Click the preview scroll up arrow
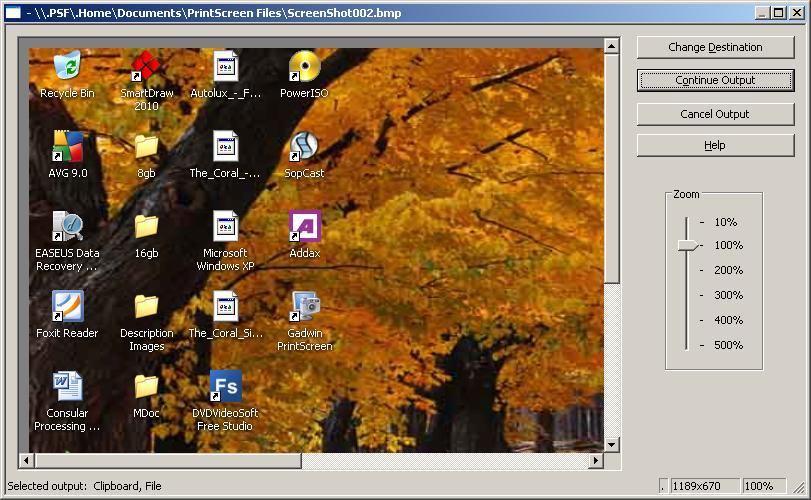Image resolution: width=811 pixels, height=500 pixels. [x=612, y=46]
